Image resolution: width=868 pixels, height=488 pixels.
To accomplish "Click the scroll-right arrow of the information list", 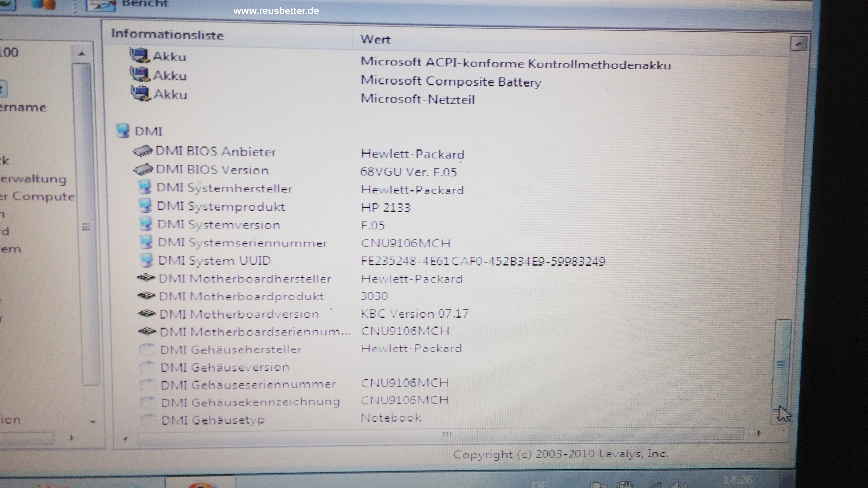I will coord(759,433).
